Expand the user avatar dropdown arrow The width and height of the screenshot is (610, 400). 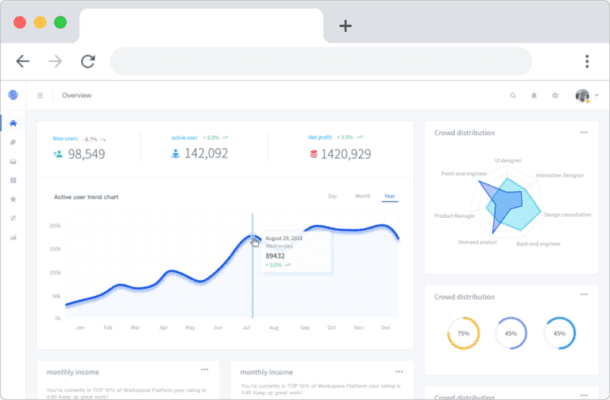tap(597, 96)
